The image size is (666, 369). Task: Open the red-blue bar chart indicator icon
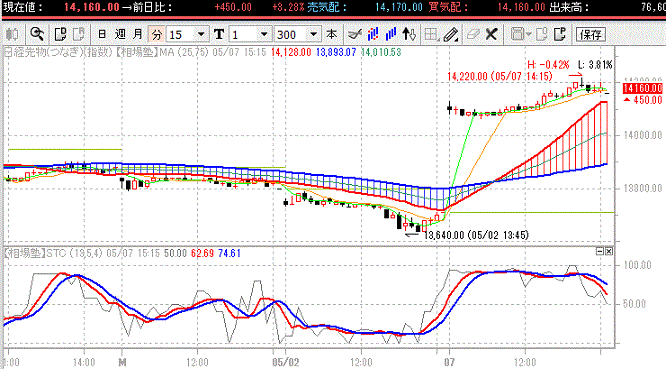point(373,34)
